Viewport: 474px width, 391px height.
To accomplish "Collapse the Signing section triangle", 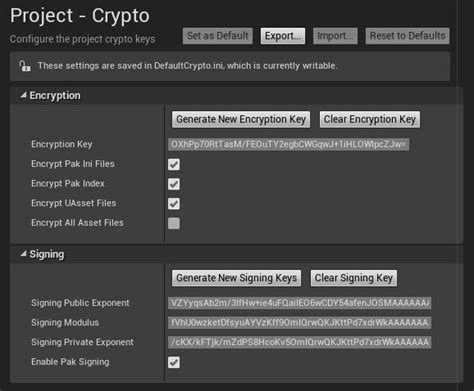I will coord(23,254).
